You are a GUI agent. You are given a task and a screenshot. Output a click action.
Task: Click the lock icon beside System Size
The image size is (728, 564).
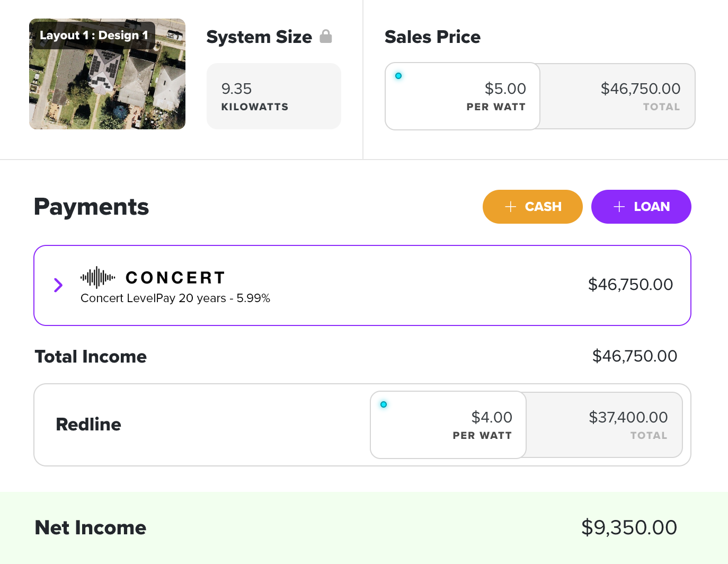coord(326,36)
